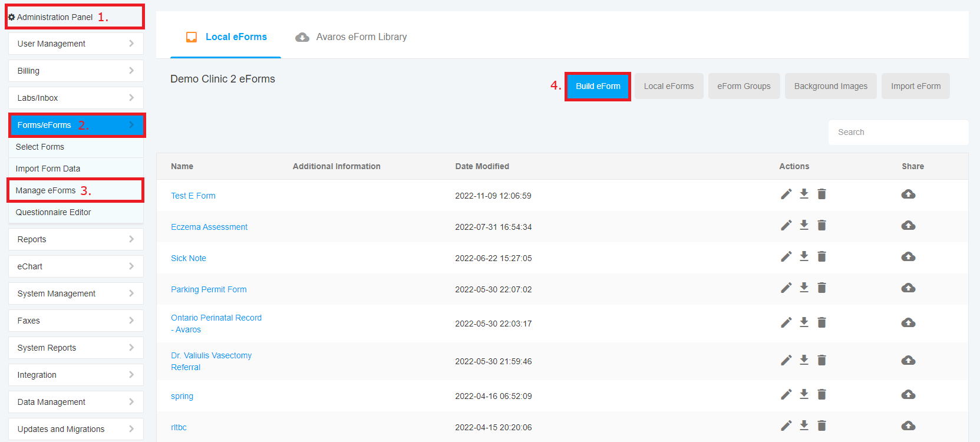Image resolution: width=980 pixels, height=442 pixels.
Task: Download Ontario Perinatal Record eForm
Action: coord(804,322)
